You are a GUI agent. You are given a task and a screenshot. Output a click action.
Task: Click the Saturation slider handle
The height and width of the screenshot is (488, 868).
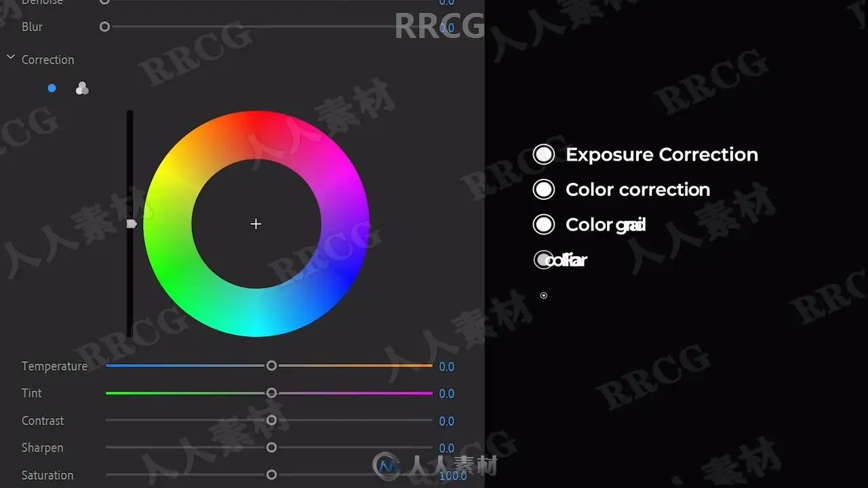(x=271, y=475)
